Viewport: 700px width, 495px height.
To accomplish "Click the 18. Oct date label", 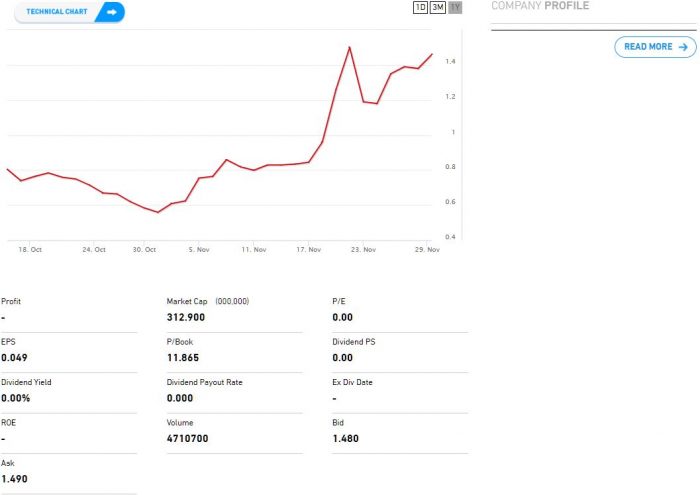I will [30, 249].
